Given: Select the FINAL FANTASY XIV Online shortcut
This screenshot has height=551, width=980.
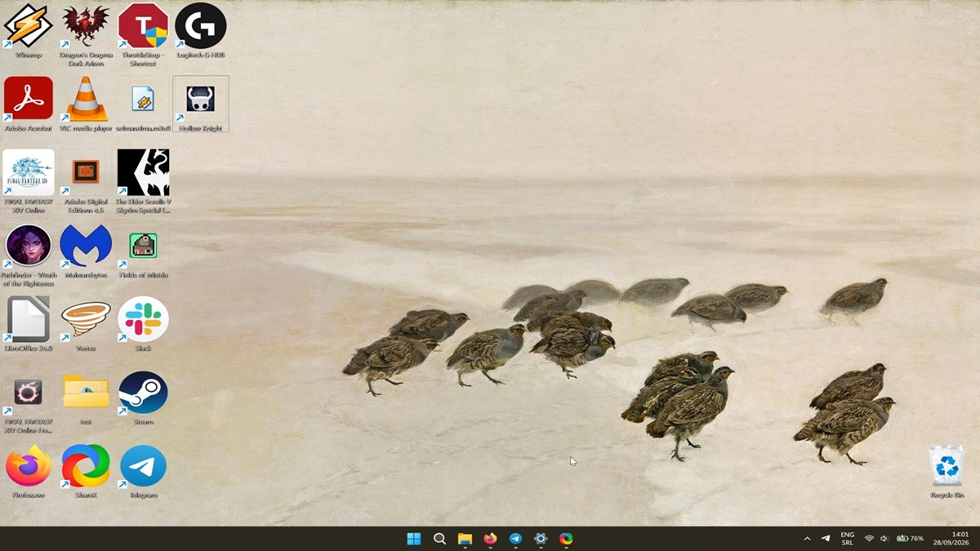Looking at the screenshot, I should [29, 181].
